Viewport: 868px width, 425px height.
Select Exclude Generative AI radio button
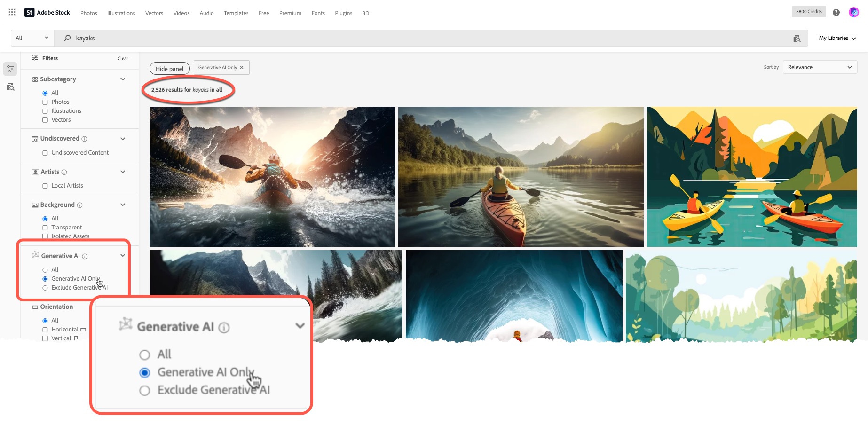point(45,288)
